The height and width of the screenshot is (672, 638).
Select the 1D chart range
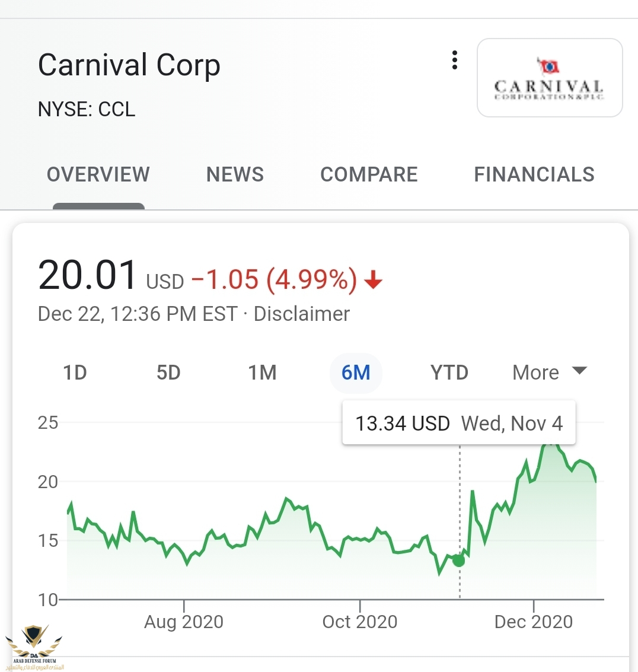click(75, 372)
